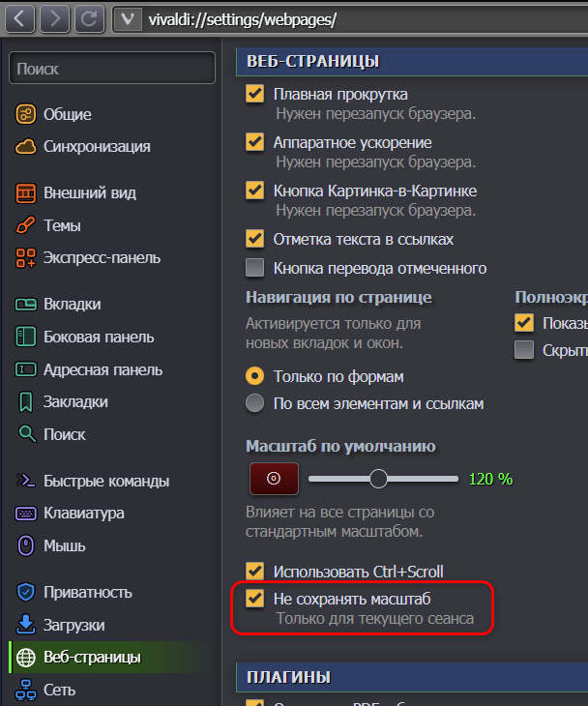Open the Приватность settings section
This screenshot has height=706, width=588.
coord(88,593)
